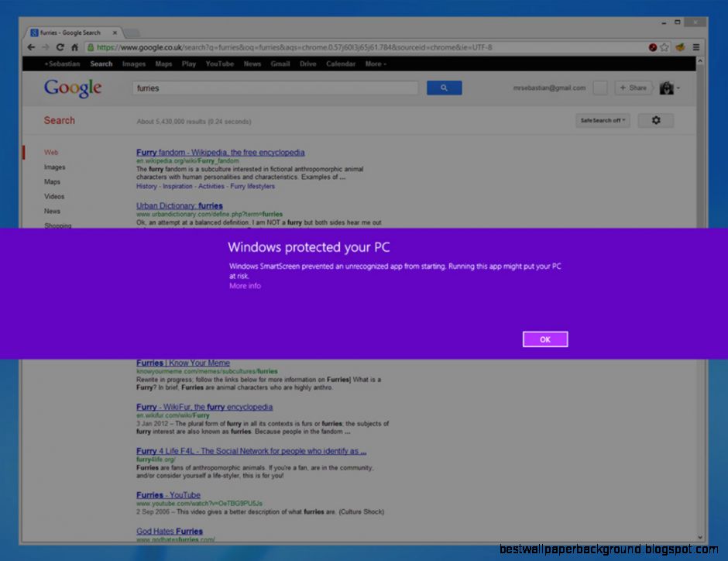Viewport: 728px width, 561px height.
Task: Select Images in the left sidebar
Action: (54, 167)
